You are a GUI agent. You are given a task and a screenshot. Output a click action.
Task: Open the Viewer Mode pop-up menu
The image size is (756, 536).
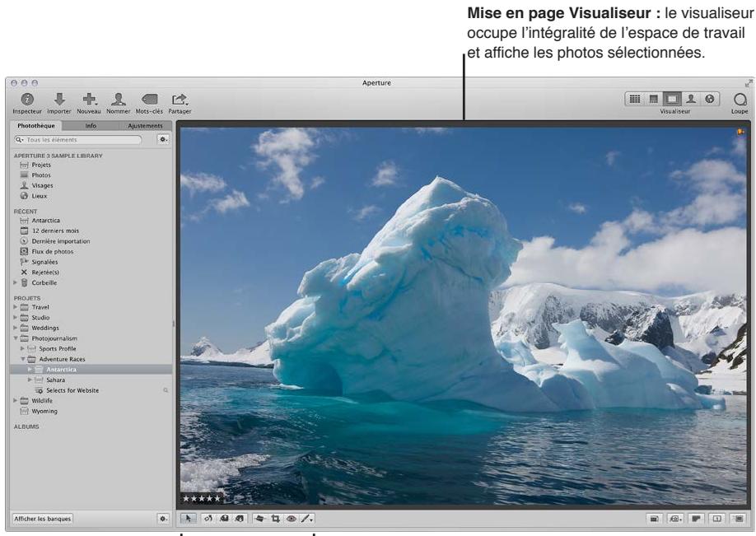coord(675,519)
